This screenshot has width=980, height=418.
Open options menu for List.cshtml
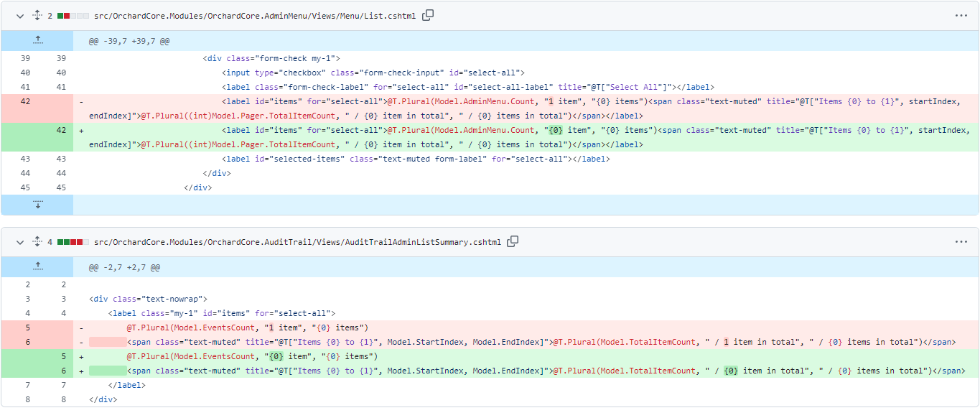tap(961, 15)
